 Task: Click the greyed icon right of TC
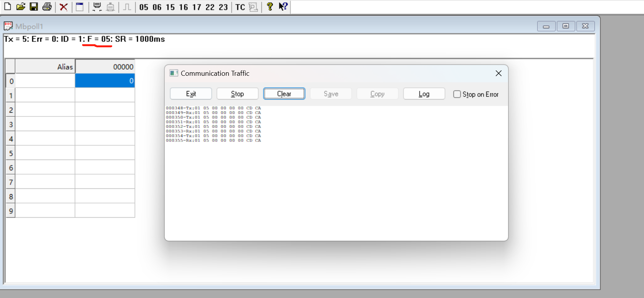click(253, 7)
